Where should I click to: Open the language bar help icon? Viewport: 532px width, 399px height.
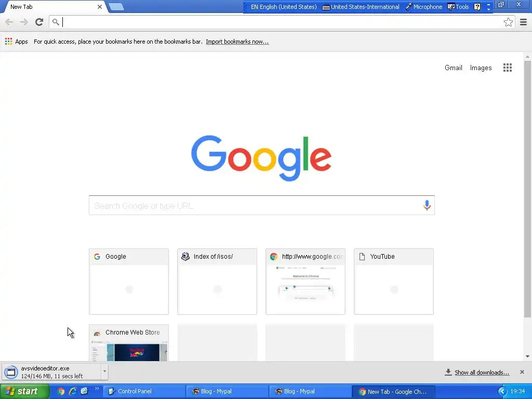click(477, 7)
